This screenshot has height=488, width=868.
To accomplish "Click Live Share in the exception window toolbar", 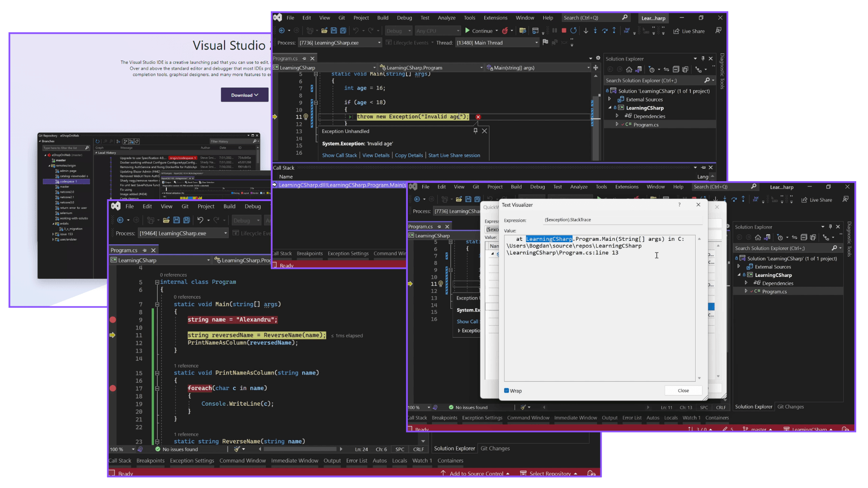I will (x=689, y=31).
